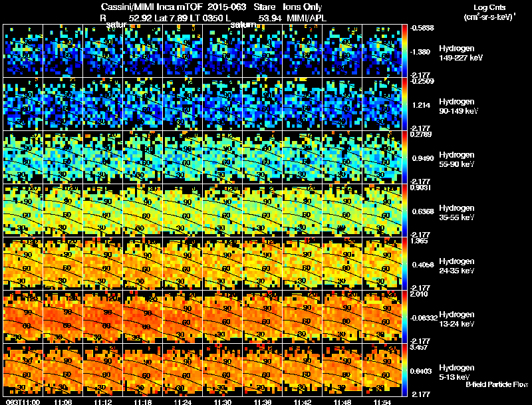
Task: Open the 5-13 keV panel at 11:54
Action: (x=382, y=370)
